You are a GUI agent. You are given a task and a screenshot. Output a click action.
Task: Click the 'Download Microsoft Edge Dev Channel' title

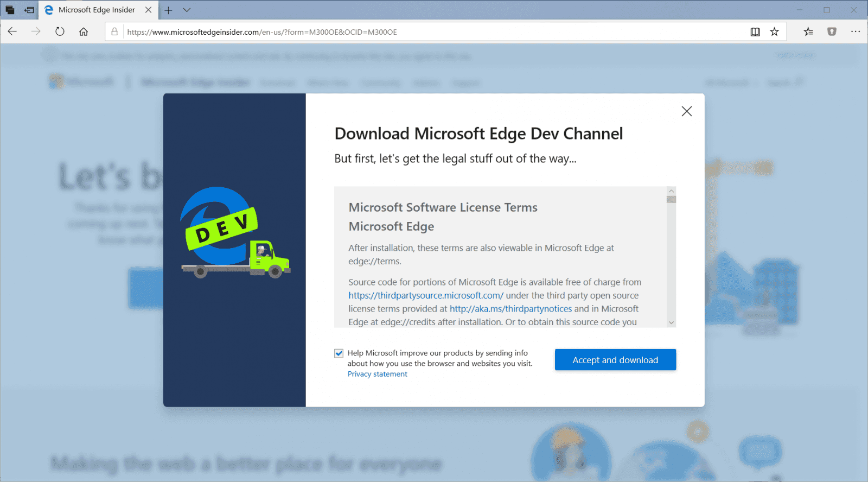(x=478, y=134)
